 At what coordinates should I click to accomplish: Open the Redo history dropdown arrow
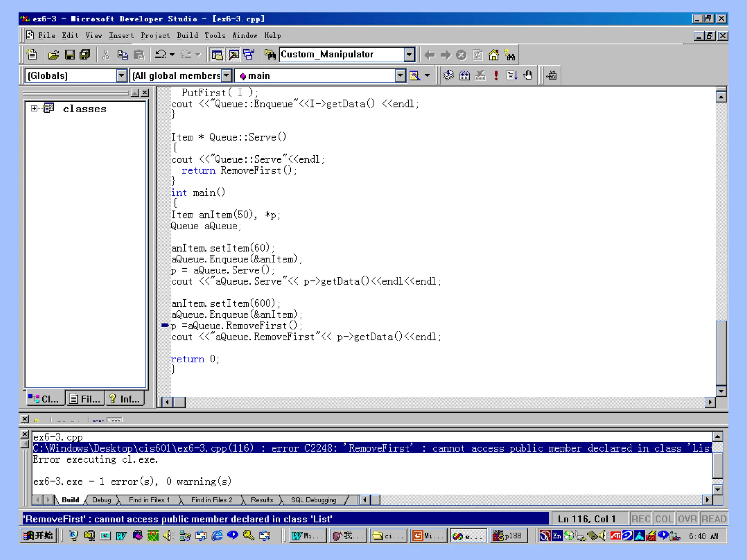point(198,55)
